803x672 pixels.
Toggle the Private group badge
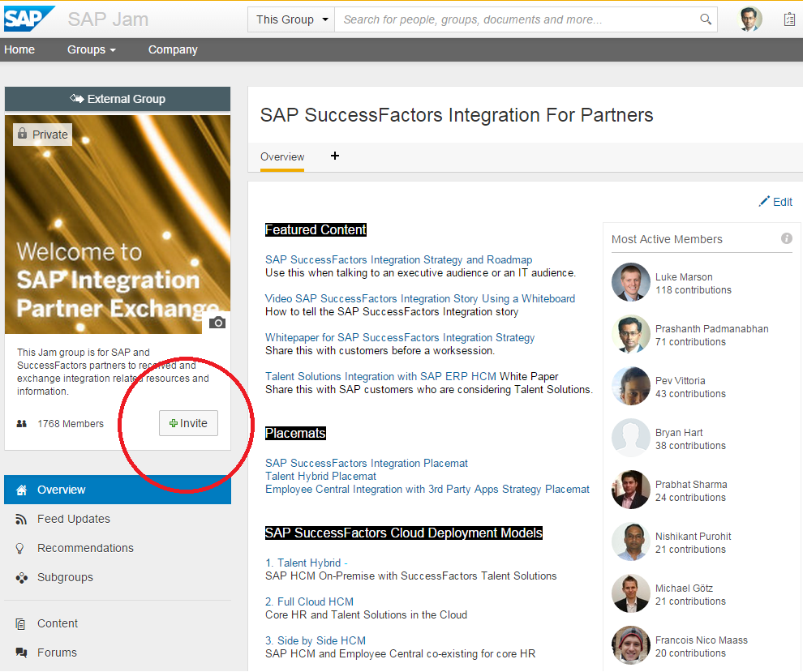point(42,134)
